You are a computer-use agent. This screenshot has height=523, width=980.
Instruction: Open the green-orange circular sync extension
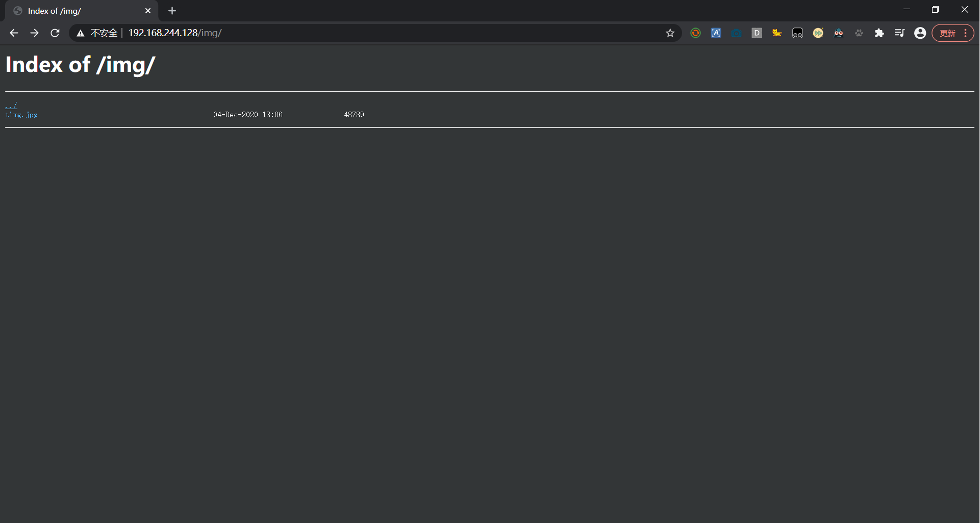pyautogui.click(x=695, y=33)
